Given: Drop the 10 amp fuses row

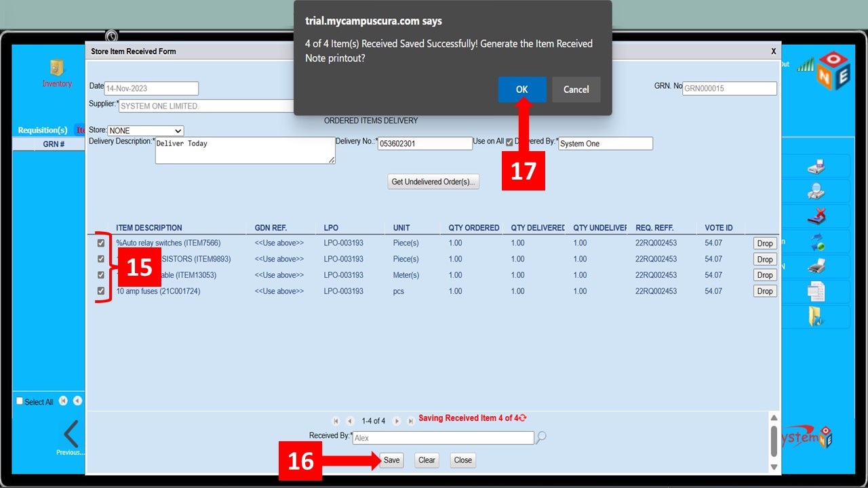Looking at the screenshot, I should click(x=764, y=291).
